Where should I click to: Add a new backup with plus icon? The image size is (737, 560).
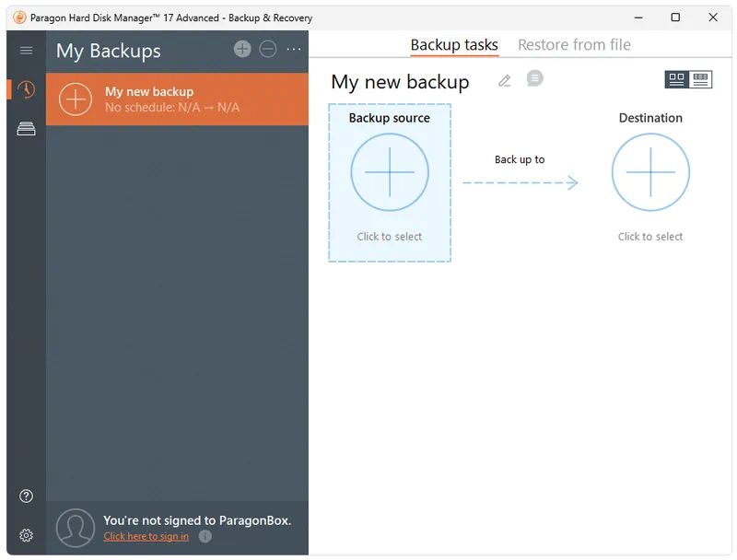(242, 50)
